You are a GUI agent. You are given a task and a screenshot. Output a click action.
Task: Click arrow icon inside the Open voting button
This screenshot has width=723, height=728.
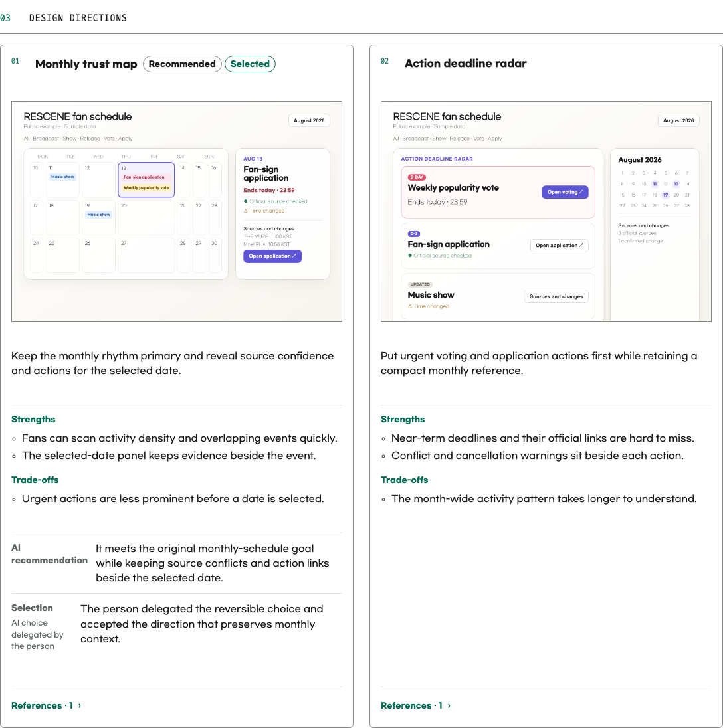[x=581, y=192]
